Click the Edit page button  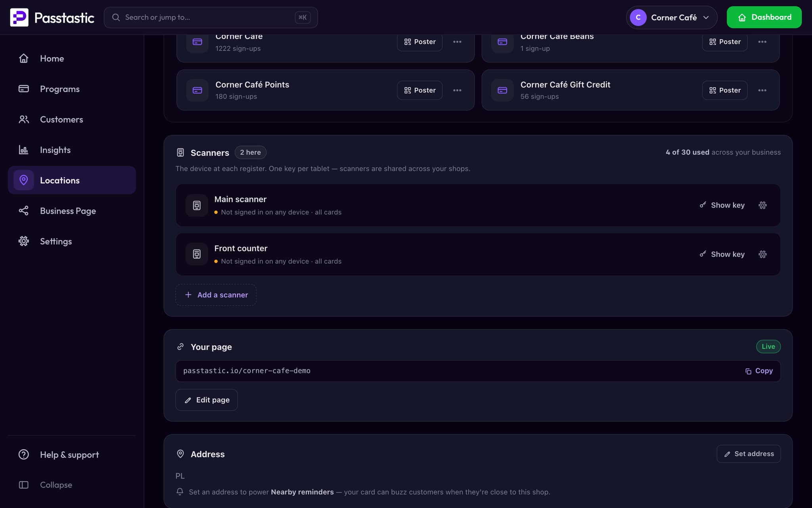(x=207, y=400)
